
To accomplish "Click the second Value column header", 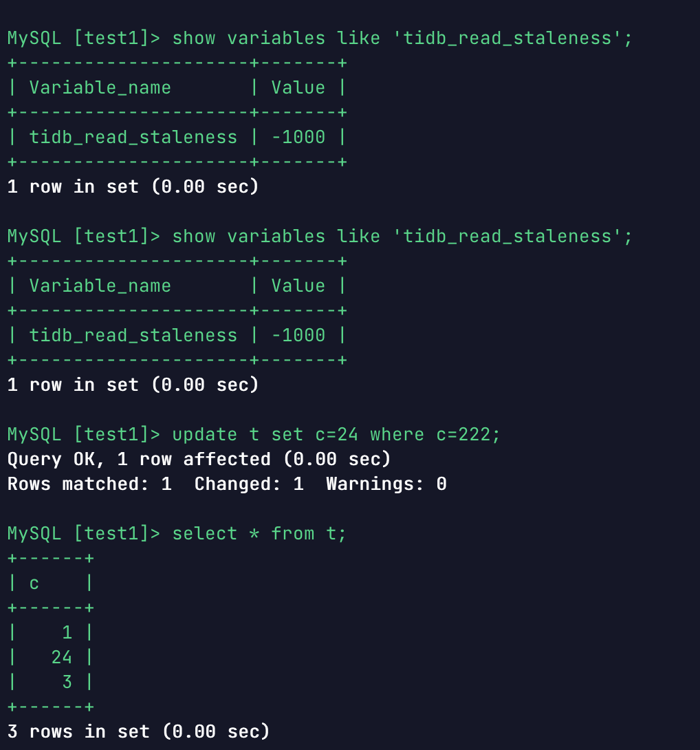I will pos(298,286).
